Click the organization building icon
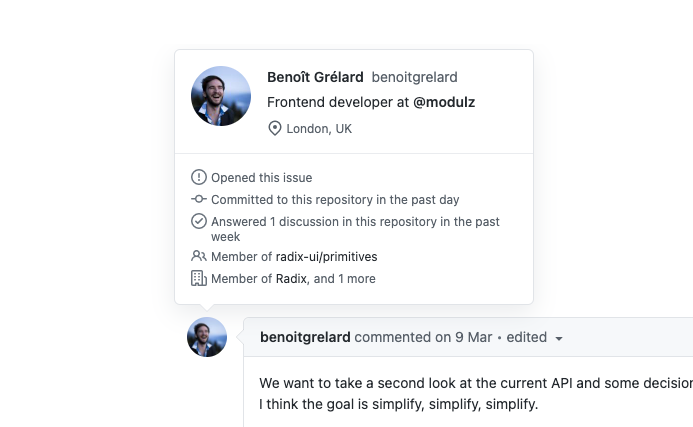The width and height of the screenshot is (693, 427). (198, 278)
